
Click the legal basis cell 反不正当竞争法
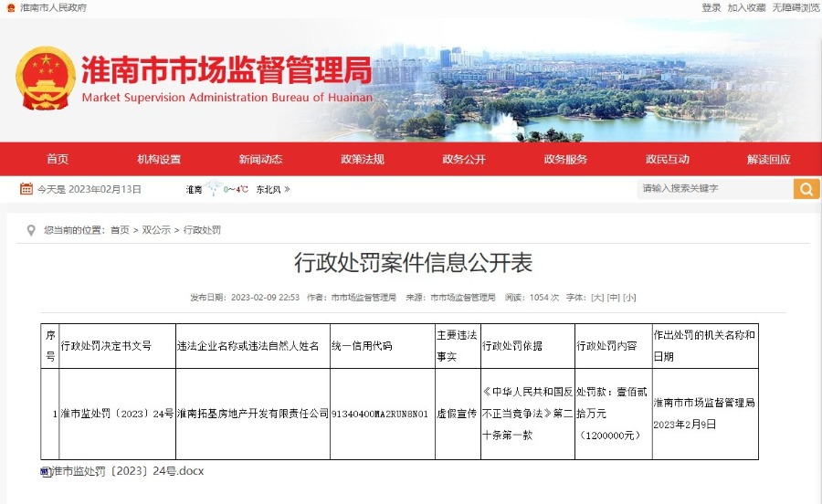coord(527,414)
